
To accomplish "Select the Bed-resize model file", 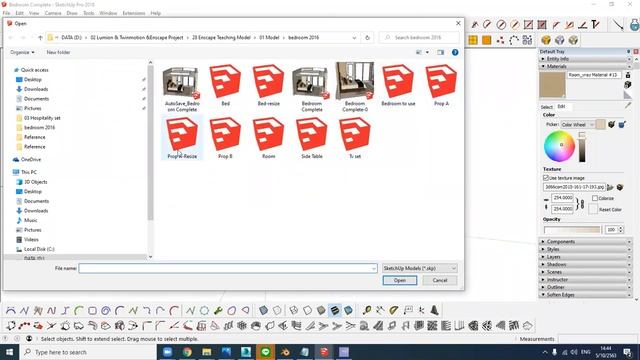I will pos(269,85).
